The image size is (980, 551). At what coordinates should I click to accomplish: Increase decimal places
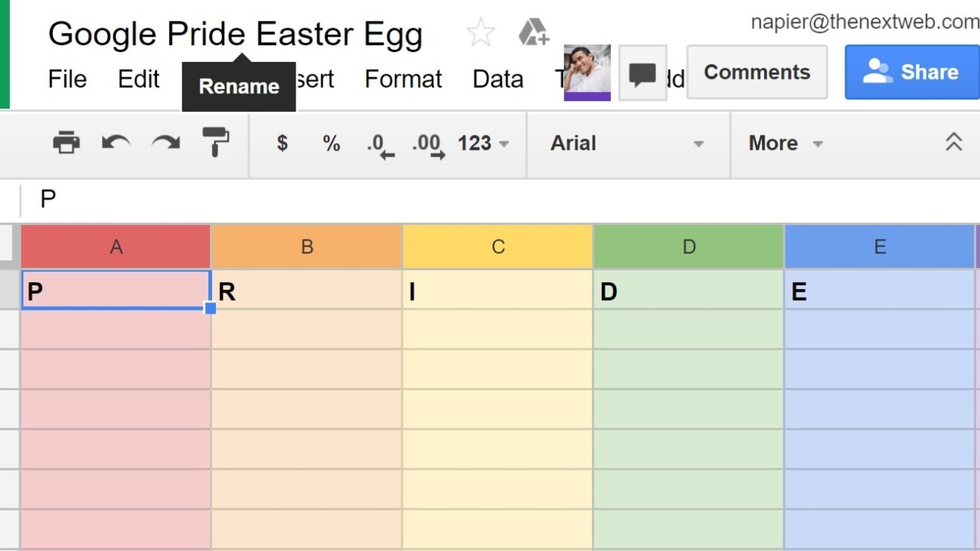[x=428, y=145]
